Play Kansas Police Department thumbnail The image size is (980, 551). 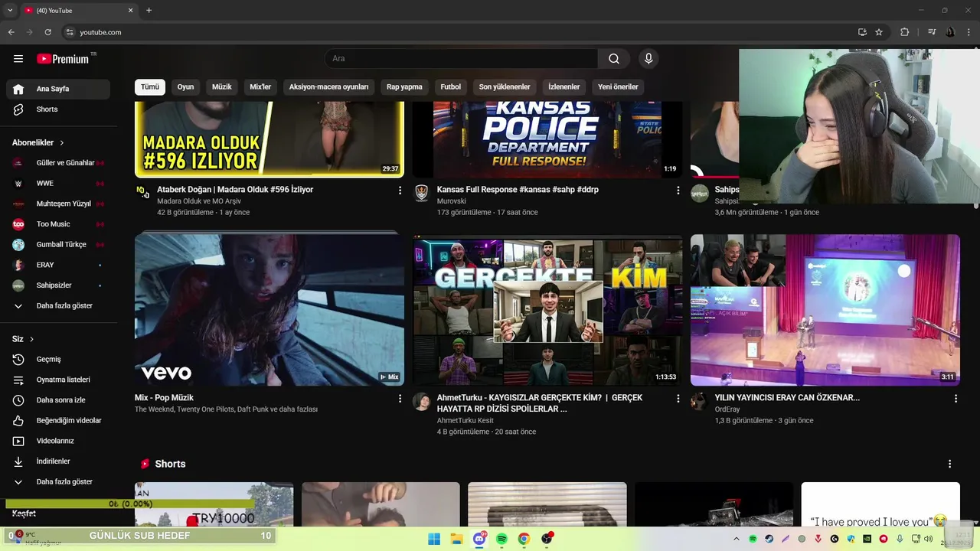pos(547,139)
